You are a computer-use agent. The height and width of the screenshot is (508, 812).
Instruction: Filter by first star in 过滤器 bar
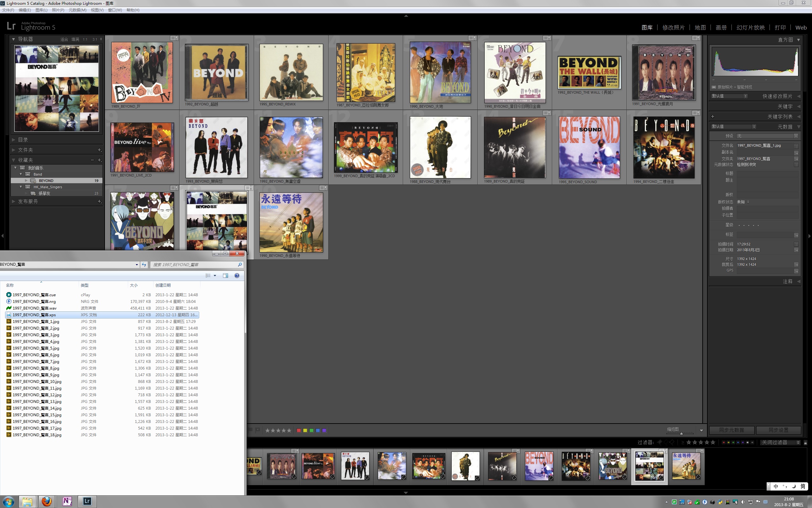pos(689,442)
